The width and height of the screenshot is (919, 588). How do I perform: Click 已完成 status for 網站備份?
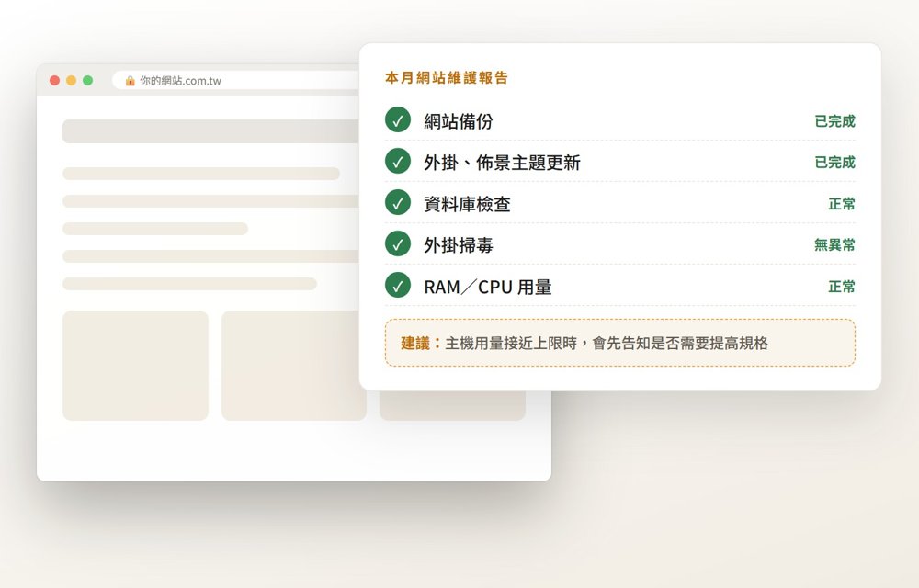[834, 121]
